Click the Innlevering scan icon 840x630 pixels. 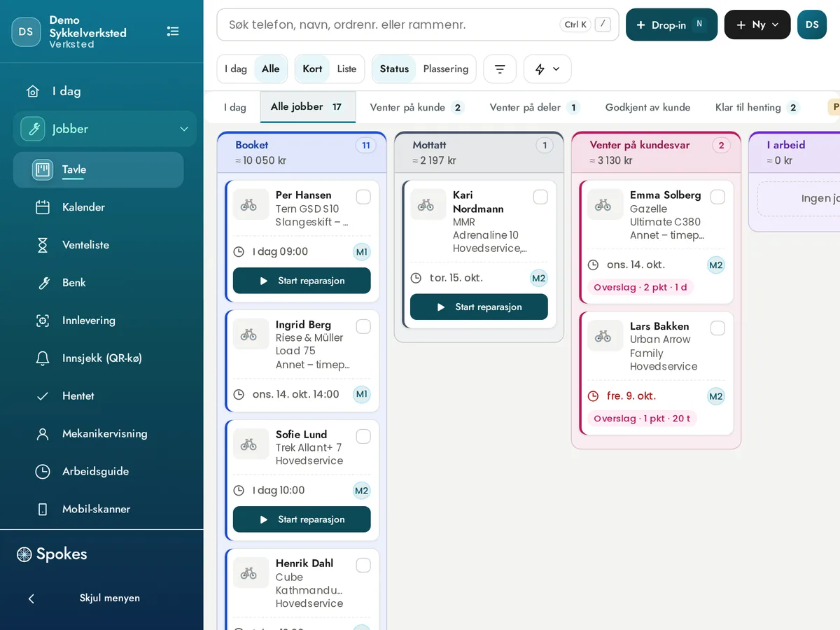[43, 321]
